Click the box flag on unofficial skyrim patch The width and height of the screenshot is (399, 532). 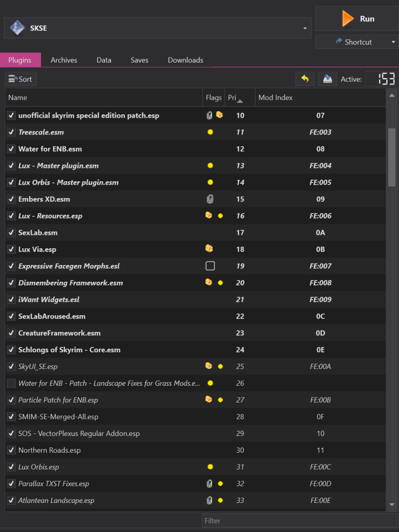pos(219,115)
